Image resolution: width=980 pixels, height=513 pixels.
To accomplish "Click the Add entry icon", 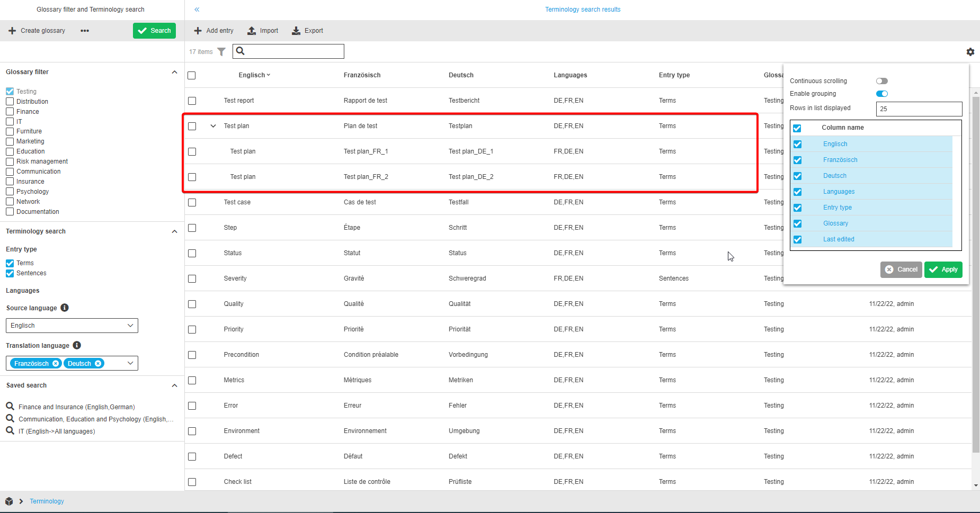I will 197,30.
